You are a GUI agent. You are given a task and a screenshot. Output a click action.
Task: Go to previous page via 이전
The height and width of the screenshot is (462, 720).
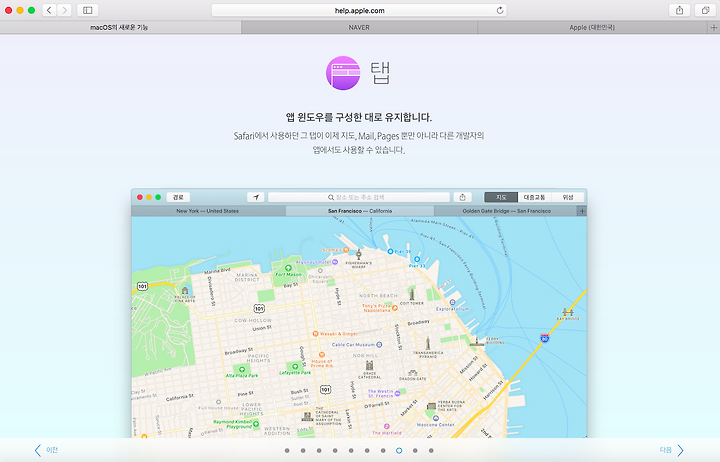coord(46,450)
